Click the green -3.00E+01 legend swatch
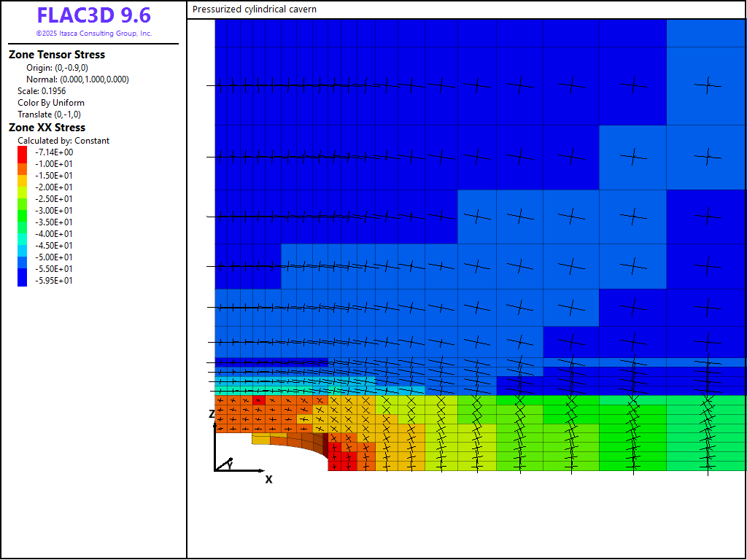This screenshot has height=560, width=747. [x=23, y=211]
